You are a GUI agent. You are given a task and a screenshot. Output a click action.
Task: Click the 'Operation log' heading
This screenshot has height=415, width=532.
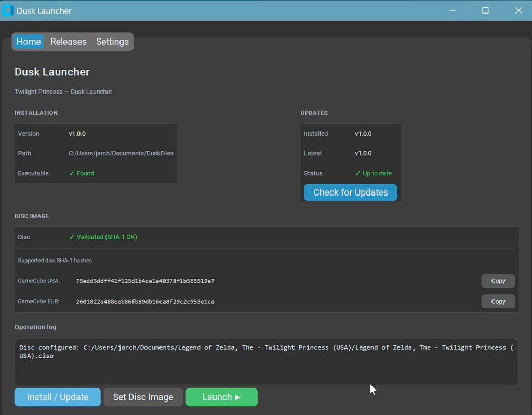[x=35, y=327]
